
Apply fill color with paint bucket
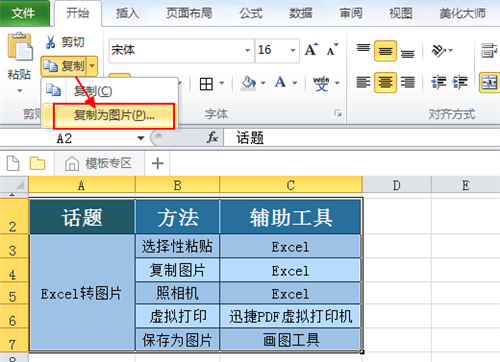tap(249, 83)
